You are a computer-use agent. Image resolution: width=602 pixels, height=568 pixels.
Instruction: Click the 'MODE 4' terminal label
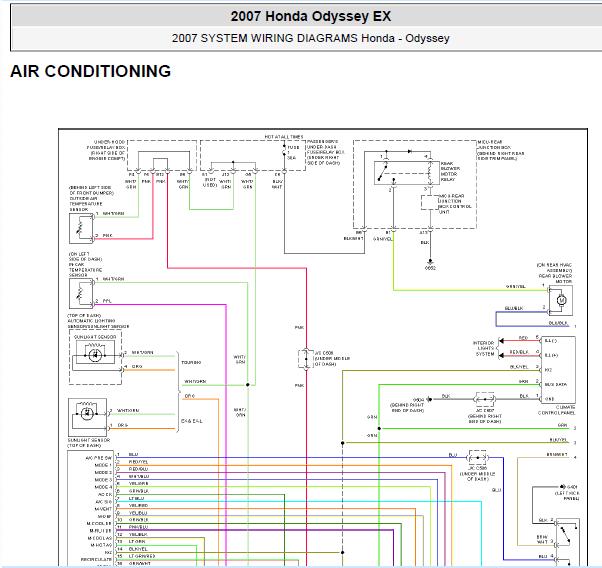(103, 487)
